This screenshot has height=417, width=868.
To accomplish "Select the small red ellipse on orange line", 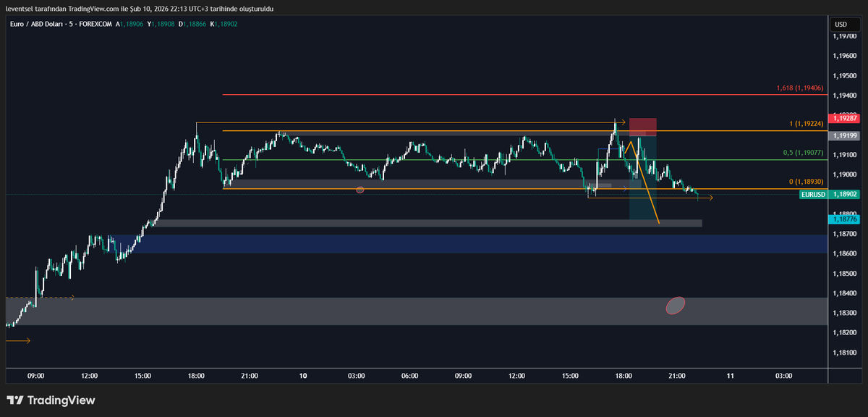I will coord(360,190).
